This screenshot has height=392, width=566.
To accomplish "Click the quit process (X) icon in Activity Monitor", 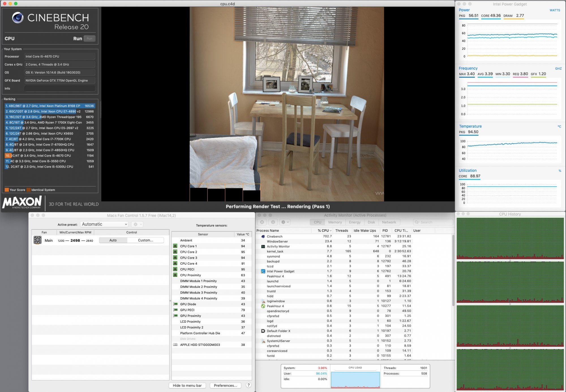I will (262, 222).
